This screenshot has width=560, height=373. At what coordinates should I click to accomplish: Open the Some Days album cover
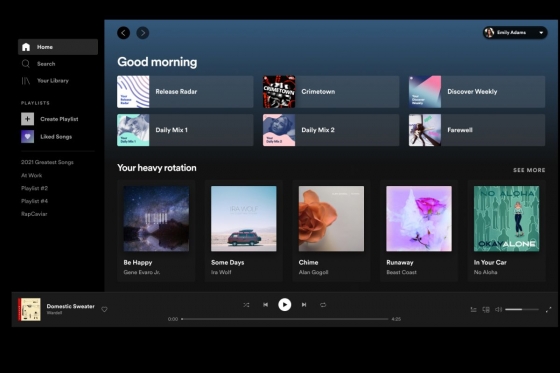click(244, 218)
